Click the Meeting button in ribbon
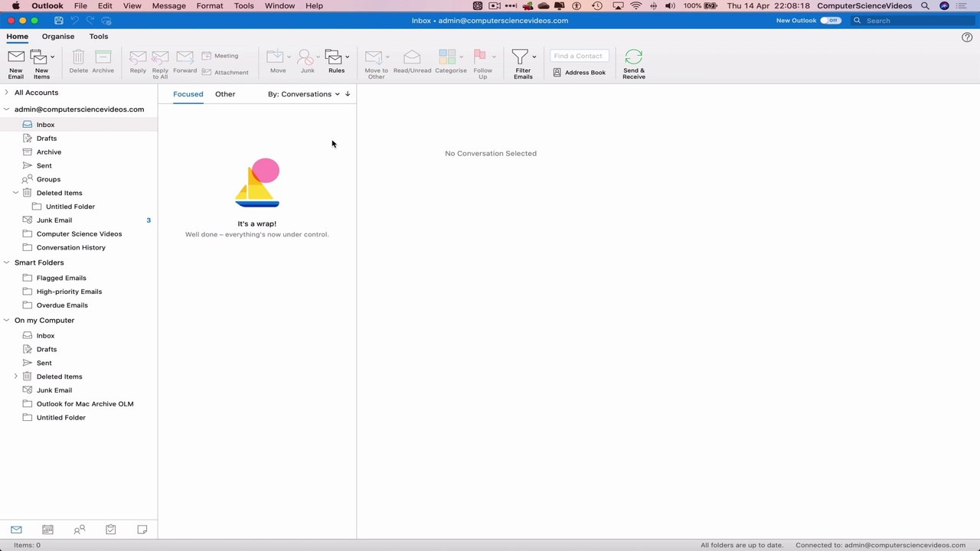The image size is (980, 551). [x=220, y=56]
